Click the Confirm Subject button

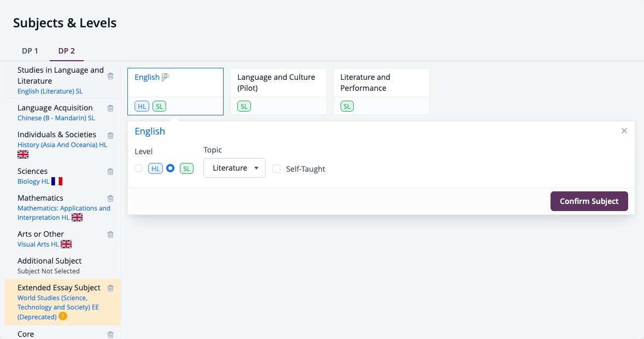click(x=589, y=201)
